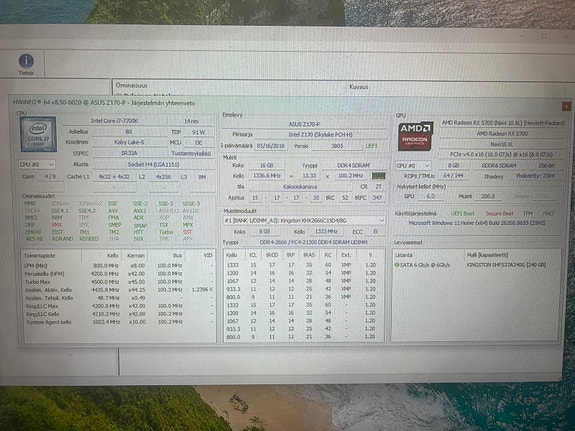Screen dimensions: 575x431
Task: Click the Socket H4 (LGA1151) platform field
Action: [153, 164]
